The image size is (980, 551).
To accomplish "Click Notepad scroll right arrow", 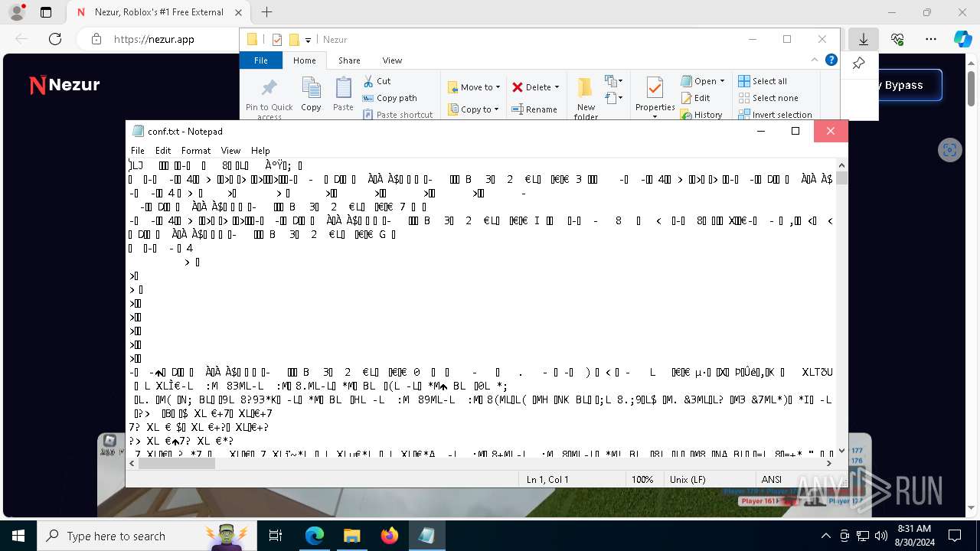I will click(829, 463).
